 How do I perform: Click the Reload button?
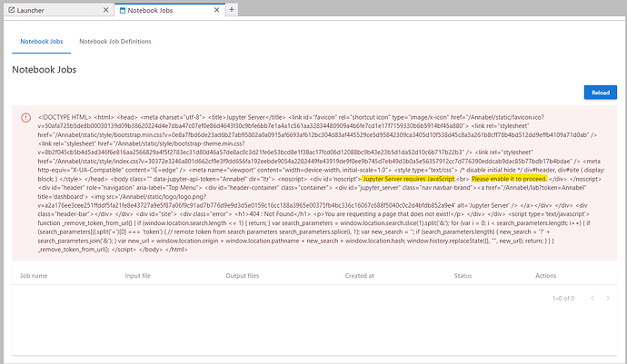[601, 93]
